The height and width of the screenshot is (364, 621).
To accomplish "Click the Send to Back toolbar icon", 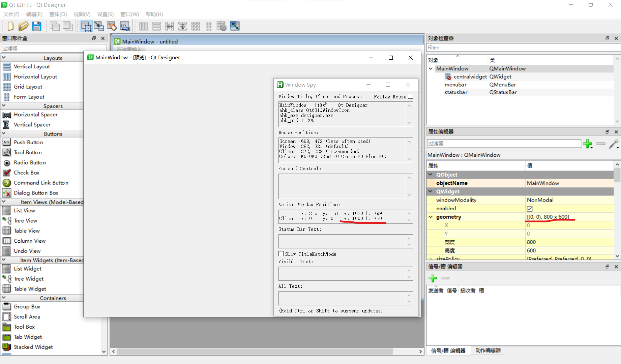I will (x=55, y=26).
